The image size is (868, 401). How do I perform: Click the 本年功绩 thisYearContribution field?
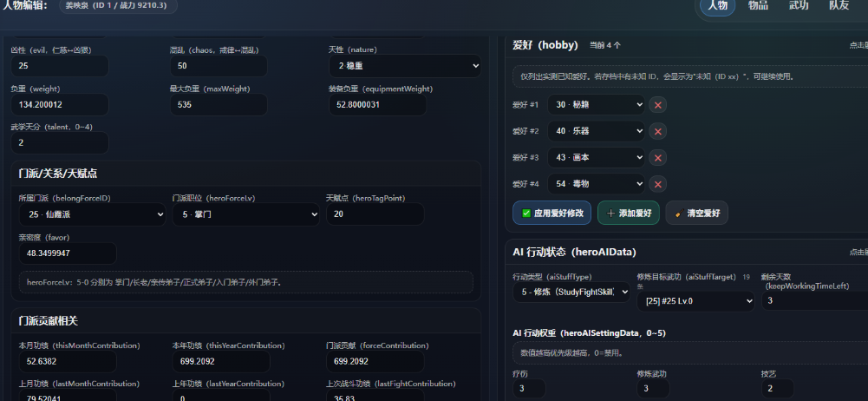click(x=221, y=362)
